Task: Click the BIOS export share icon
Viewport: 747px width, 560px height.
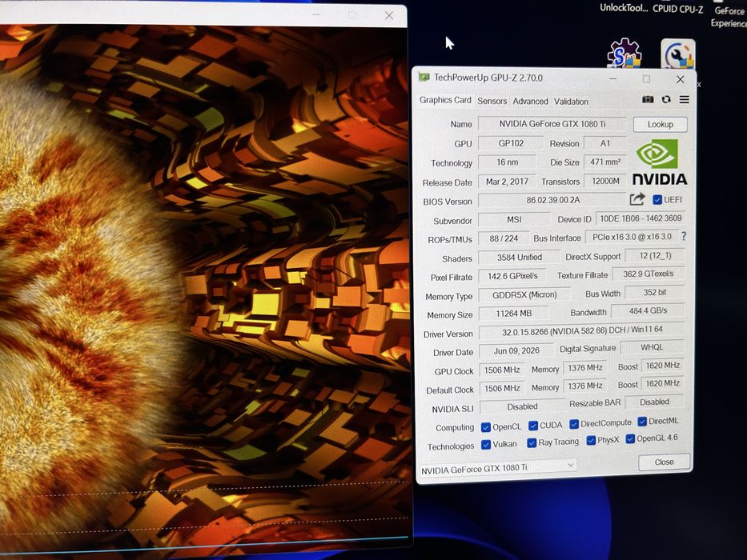Action: (637, 199)
